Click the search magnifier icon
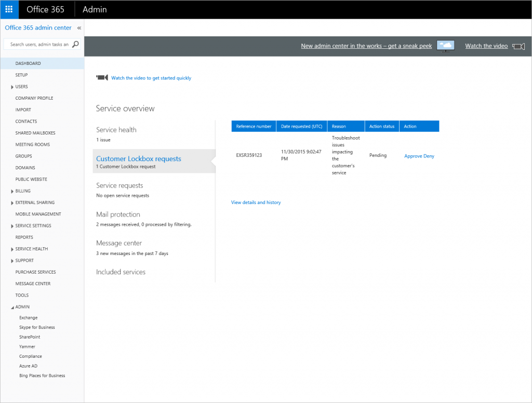 75,45
